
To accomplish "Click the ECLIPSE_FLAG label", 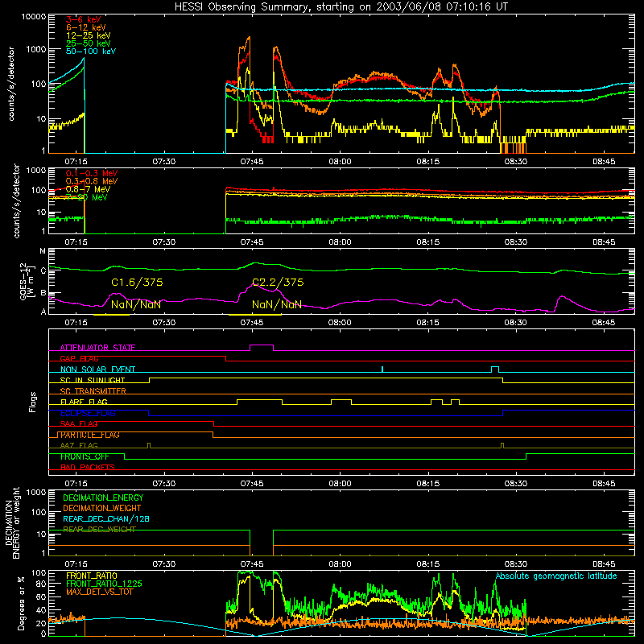I will [88, 413].
